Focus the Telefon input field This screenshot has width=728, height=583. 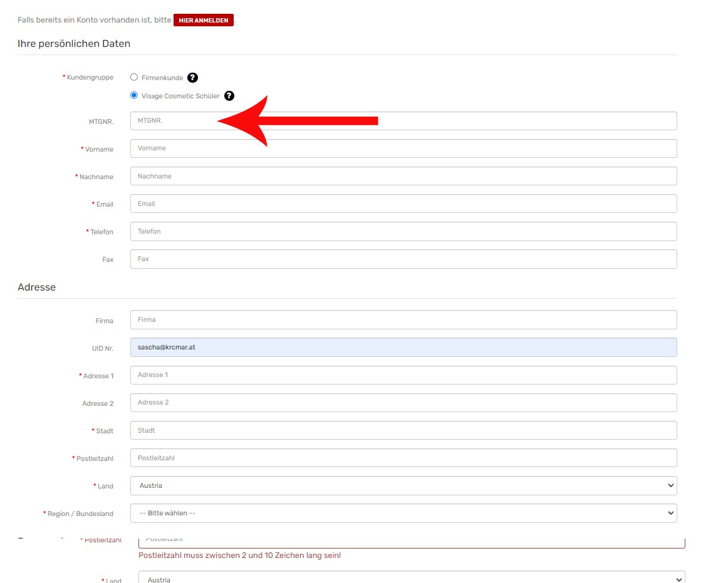click(403, 231)
